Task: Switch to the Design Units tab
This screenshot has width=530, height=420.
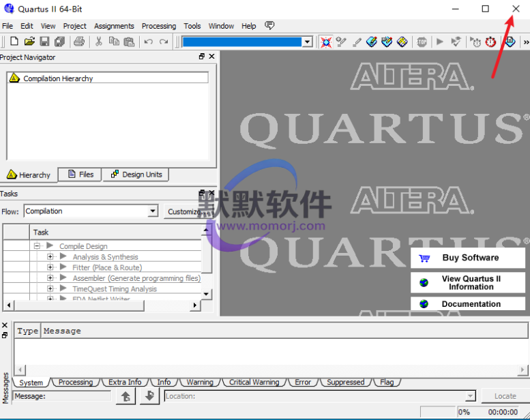Action: [136, 175]
